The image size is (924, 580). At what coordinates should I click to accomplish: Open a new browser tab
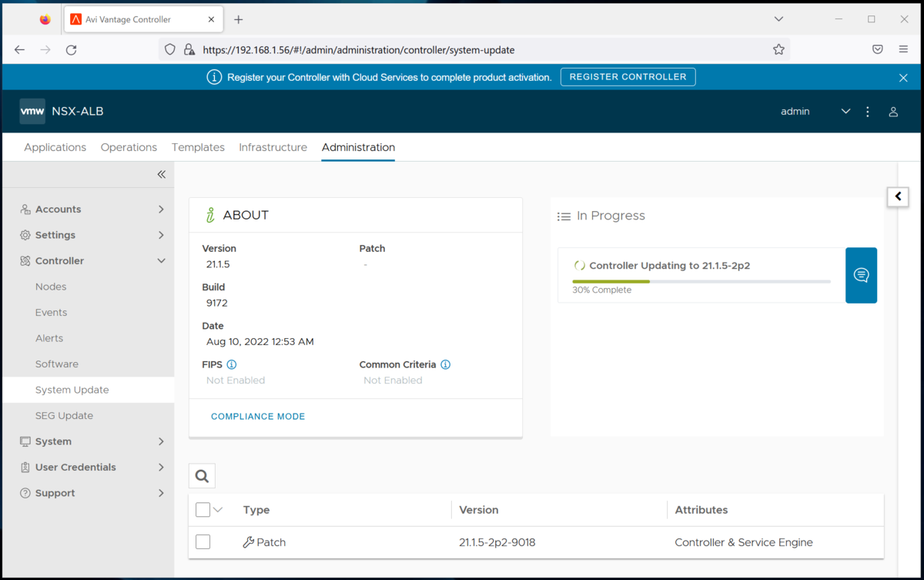pos(239,19)
